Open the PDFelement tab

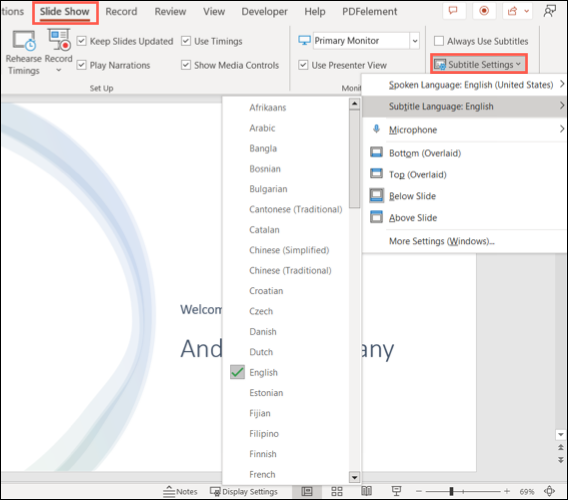pos(369,12)
